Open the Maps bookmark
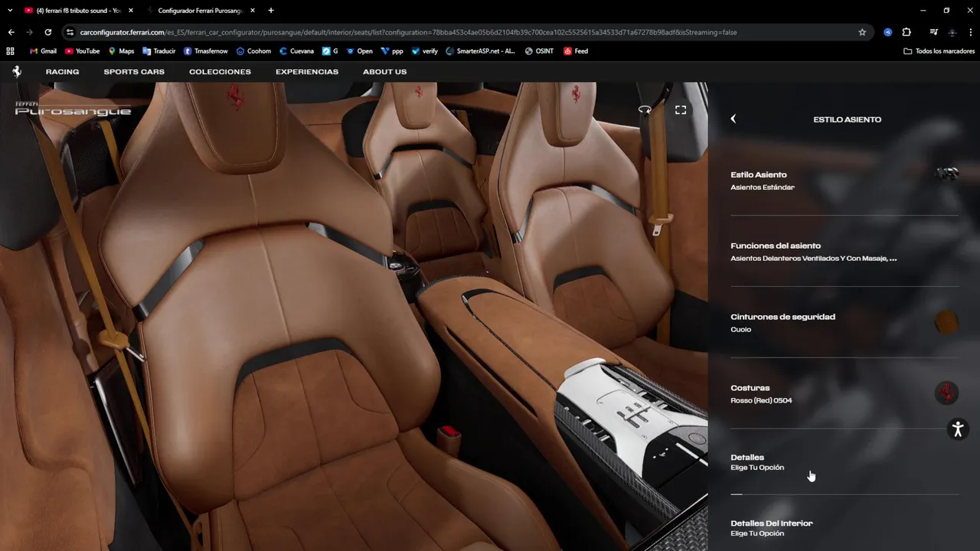This screenshot has height=551, width=980. pos(121,51)
